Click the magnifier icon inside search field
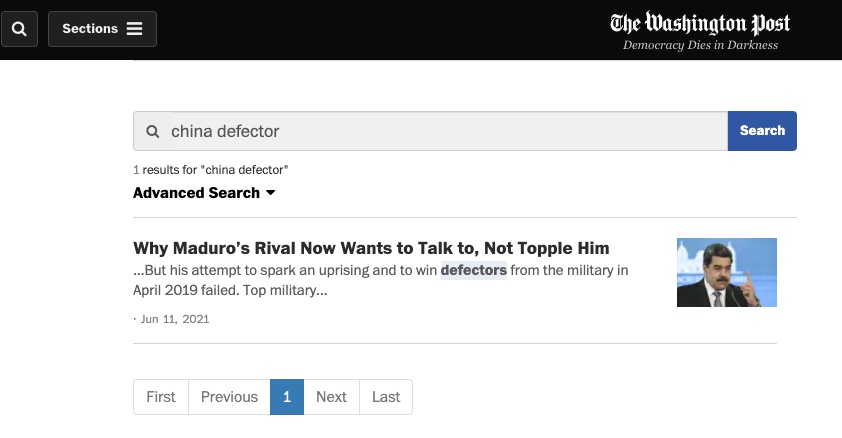The width and height of the screenshot is (842, 438). coord(153,131)
